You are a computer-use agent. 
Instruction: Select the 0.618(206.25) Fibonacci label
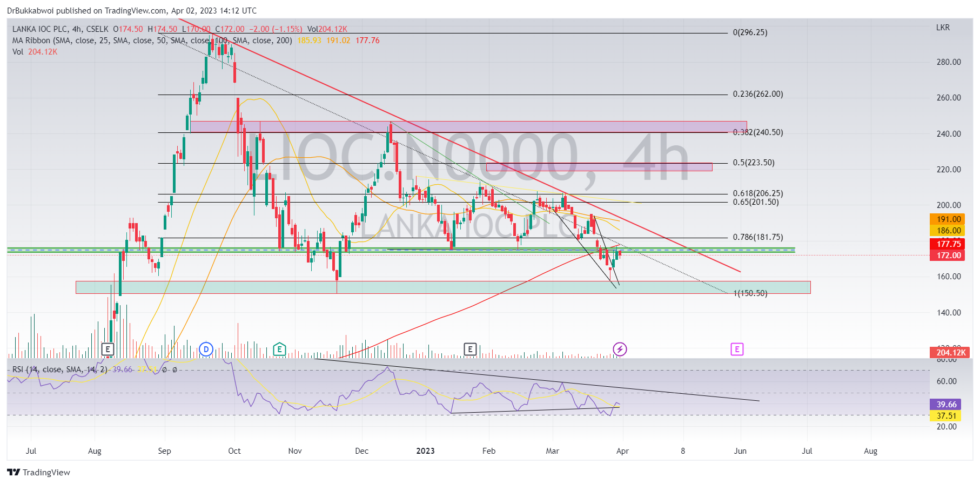(758, 193)
